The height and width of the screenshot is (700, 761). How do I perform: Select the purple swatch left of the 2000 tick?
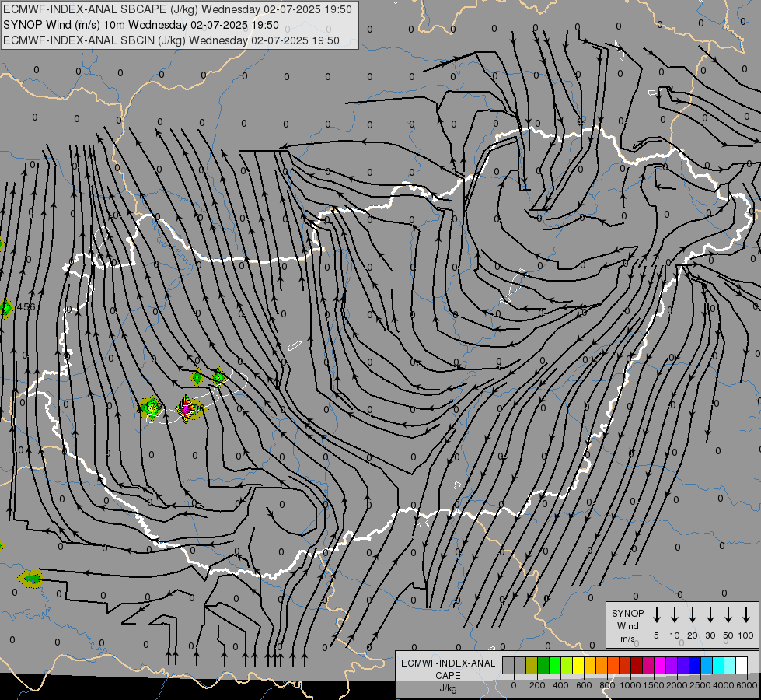pos(672,665)
